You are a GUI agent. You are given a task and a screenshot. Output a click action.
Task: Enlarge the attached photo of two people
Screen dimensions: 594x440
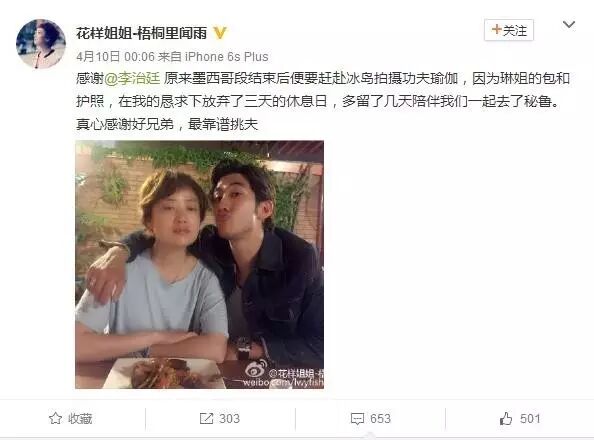click(199, 265)
